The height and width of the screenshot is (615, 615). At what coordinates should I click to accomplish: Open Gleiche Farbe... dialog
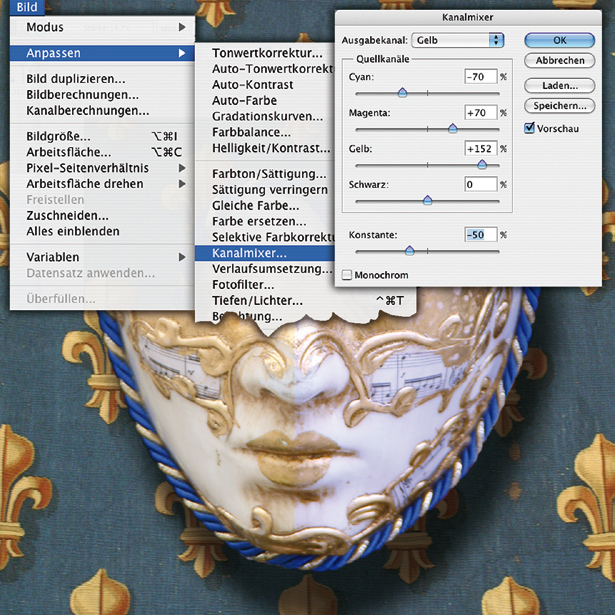(255, 206)
